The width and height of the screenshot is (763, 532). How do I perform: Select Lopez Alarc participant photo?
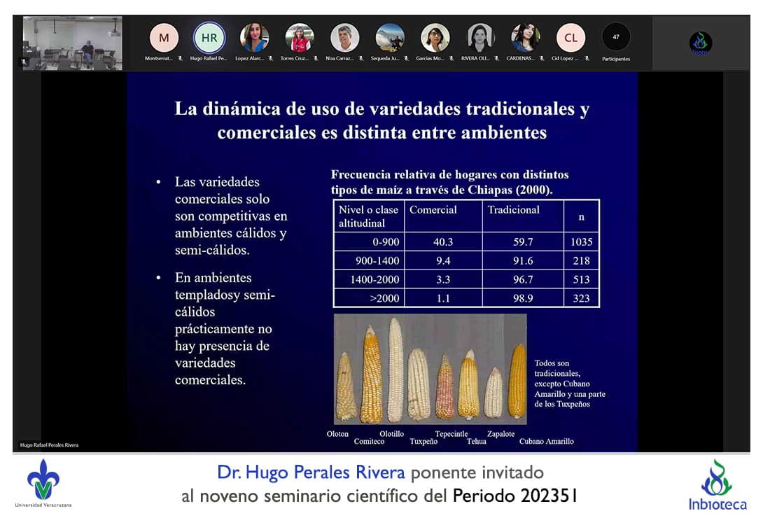tap(255, 38)
